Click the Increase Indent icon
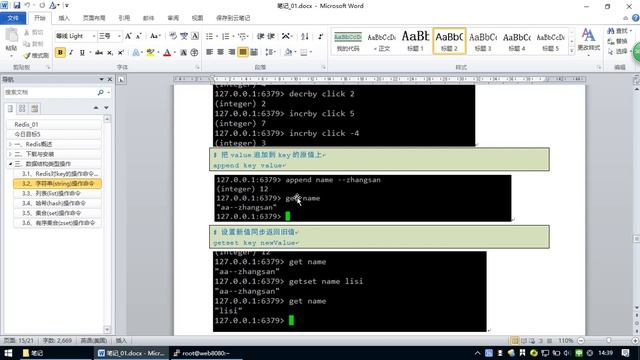640x360 pixels. coord(271,36)
